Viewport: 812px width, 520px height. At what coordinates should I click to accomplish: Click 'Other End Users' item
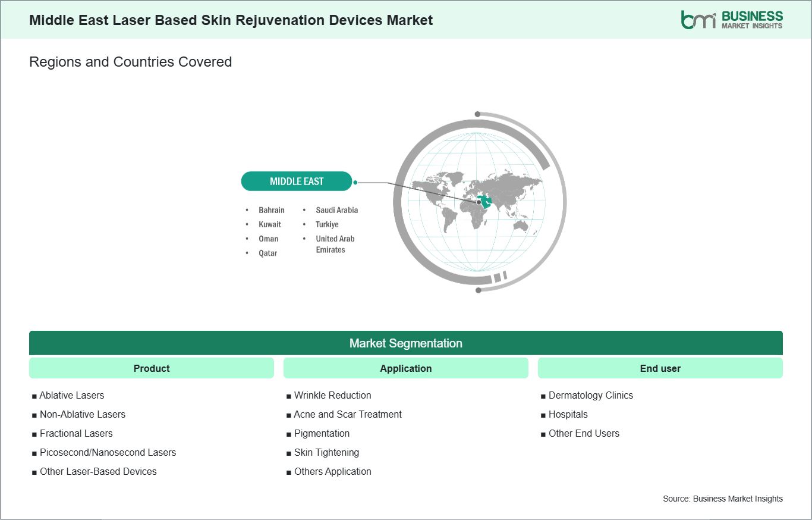pyautogui.click(x=584, y=433)
